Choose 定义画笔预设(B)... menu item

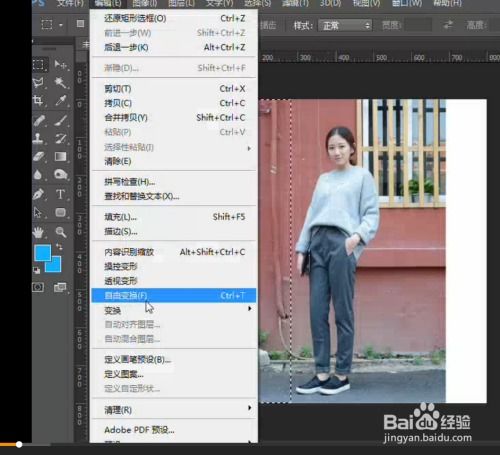174,360
